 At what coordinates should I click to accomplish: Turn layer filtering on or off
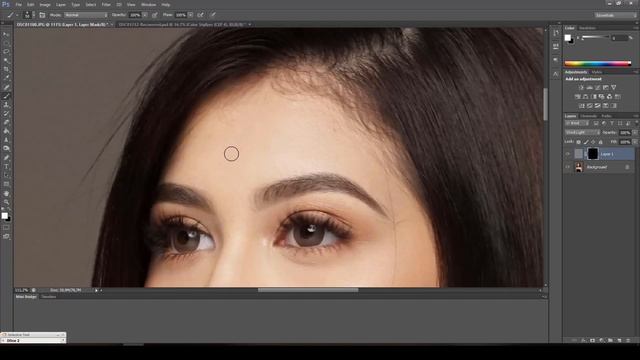coord(636,123)
